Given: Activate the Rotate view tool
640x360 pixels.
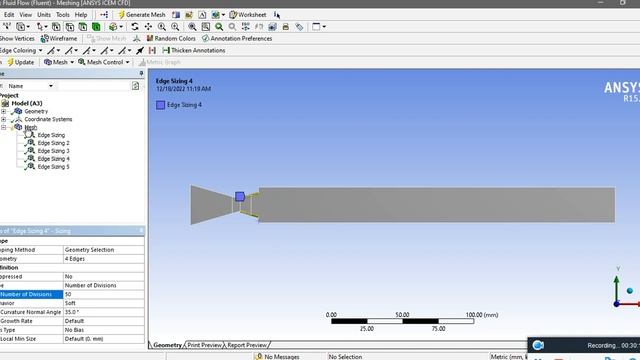Looking at the screenshot, I should [x=135, y=27].
